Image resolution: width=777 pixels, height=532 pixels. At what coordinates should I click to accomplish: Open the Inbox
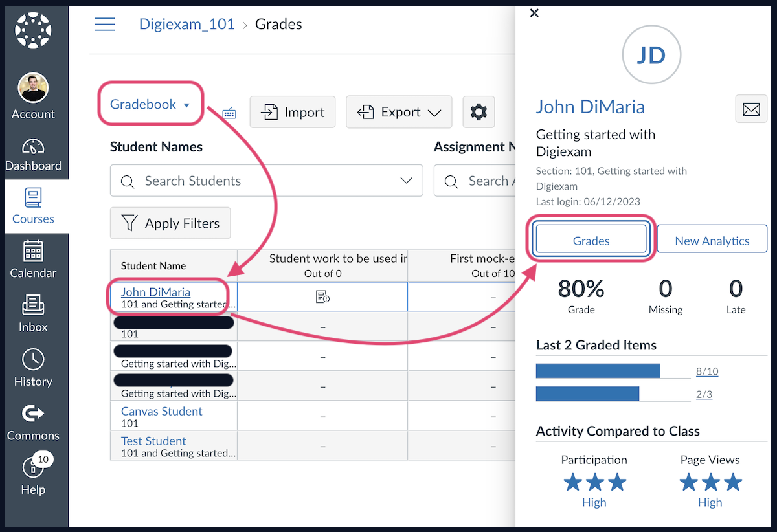point(33,314)
